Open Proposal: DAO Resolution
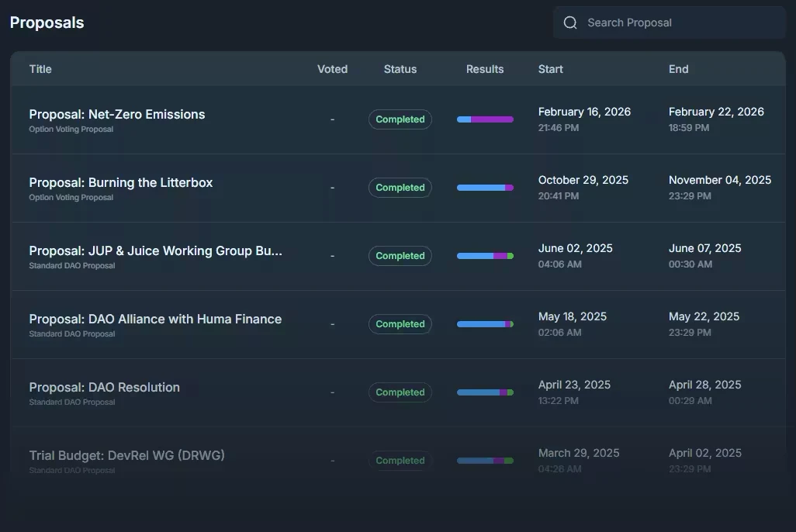The image size is (796, 532). [x=104, y=387]
